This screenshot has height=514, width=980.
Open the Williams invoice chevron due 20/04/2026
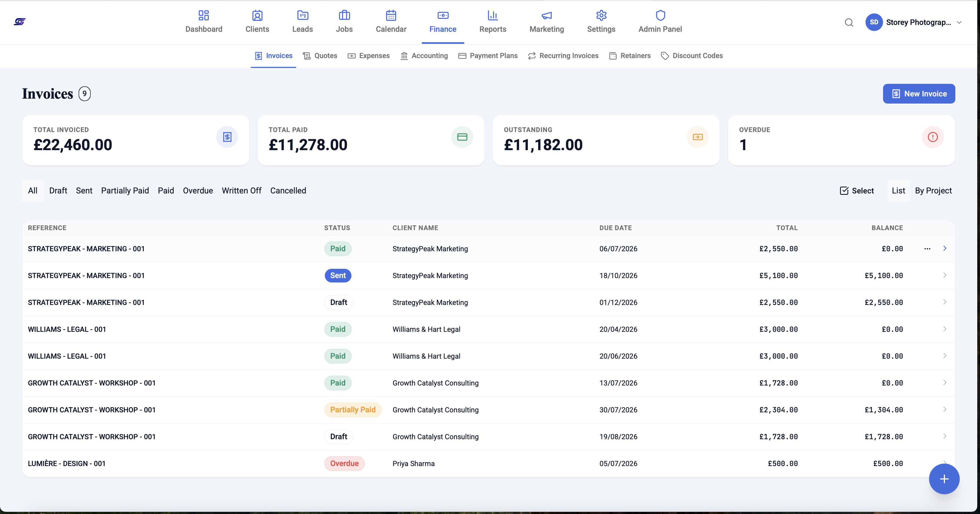click(945, 329)
